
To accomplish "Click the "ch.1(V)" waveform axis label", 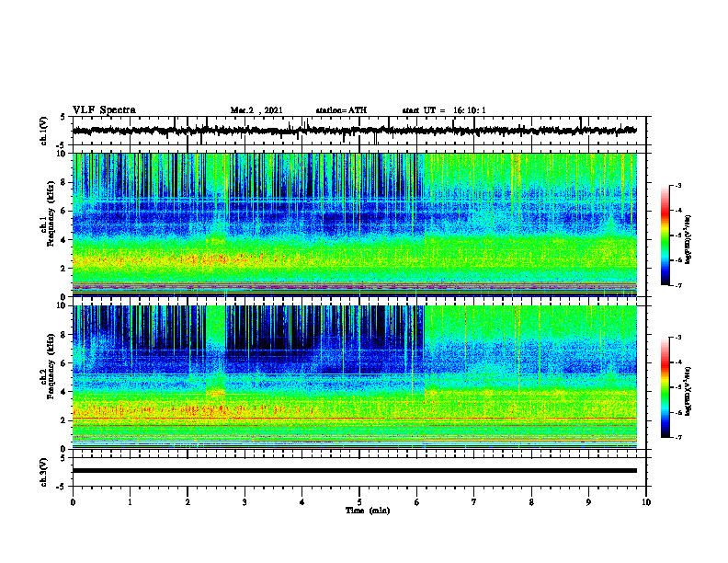I will (44, 131).
